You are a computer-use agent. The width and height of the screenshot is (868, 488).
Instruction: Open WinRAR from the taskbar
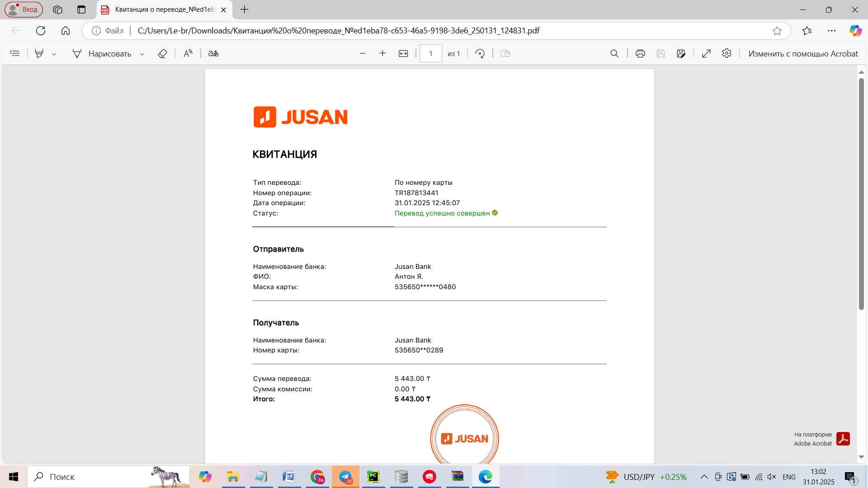pos(458,477)
